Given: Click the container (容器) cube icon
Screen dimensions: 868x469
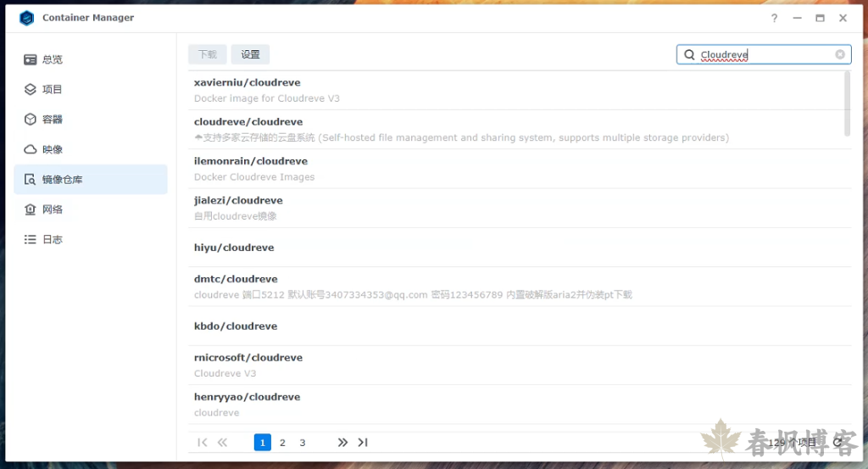Looking at the screenshot, I should coord(30,119).
